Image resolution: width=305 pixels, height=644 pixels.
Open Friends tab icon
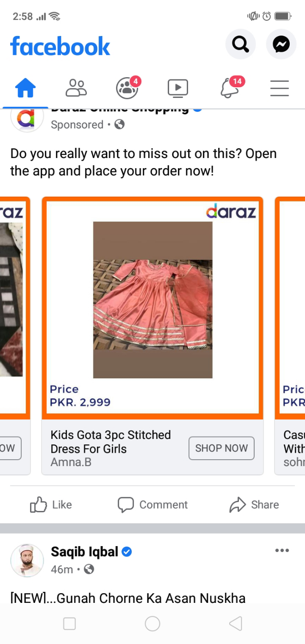point(76,88)
